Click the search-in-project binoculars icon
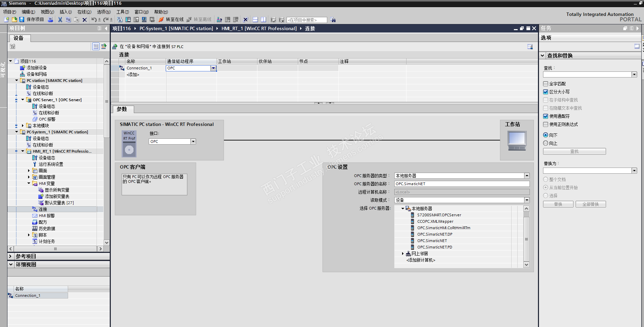Image resolution: width=644 pixels, height=327 pixels. 333,20
